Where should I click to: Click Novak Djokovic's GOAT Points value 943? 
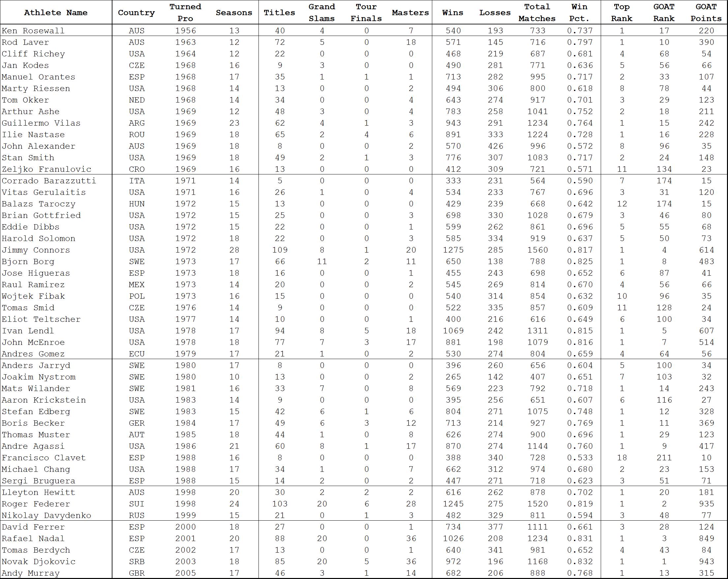[x=706, y=562]
